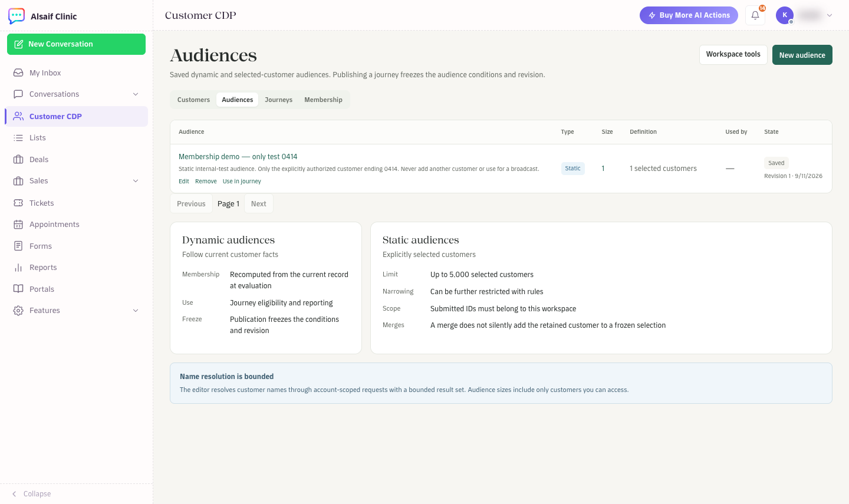Click the Alsaif Clinic chat logo icon

click(17, 16)
